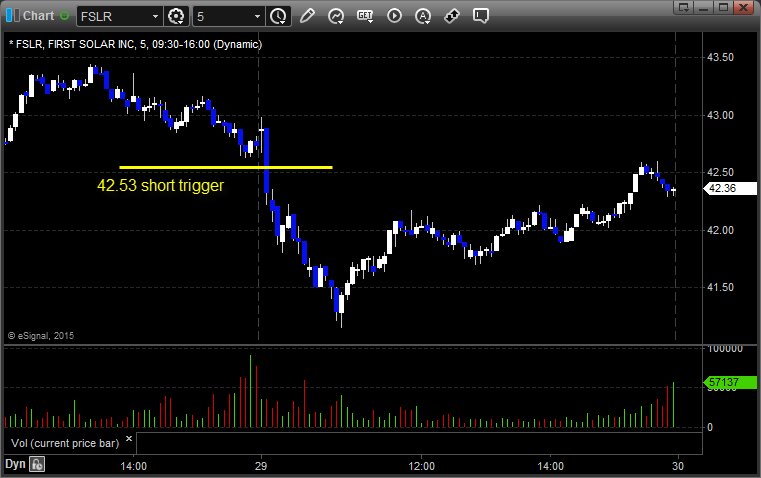761x478 pixels.
Task: Click the 42.36 current price marker
Action: click(730, 188)
